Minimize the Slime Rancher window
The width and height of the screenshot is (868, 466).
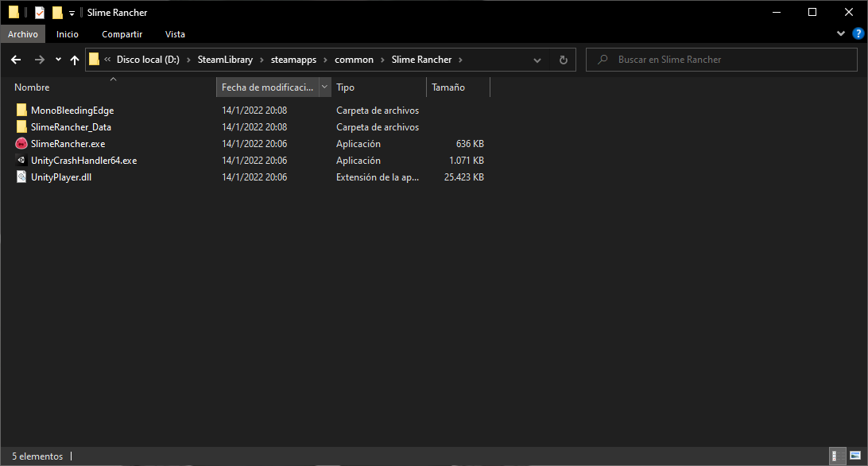click(777, 12)
